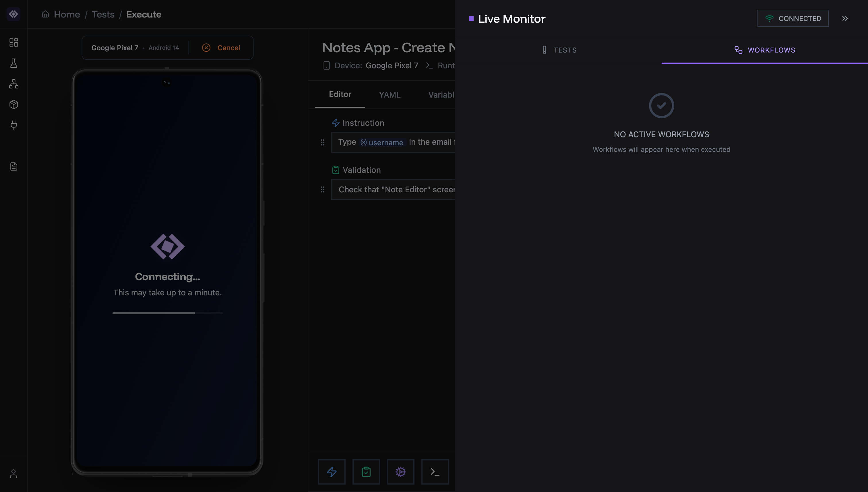Select the lightning instruction icon below the editor
This screenshot has height=492, width=868.
click(332, 472)
